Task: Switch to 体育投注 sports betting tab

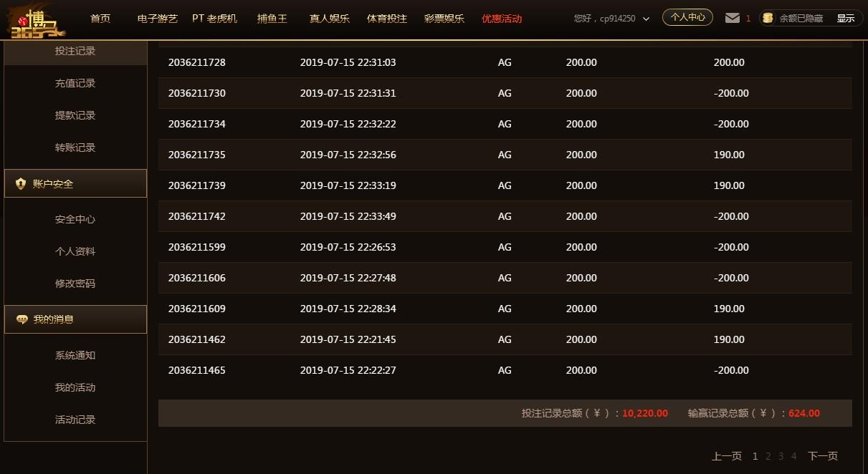Action: [x=386, y=19]
